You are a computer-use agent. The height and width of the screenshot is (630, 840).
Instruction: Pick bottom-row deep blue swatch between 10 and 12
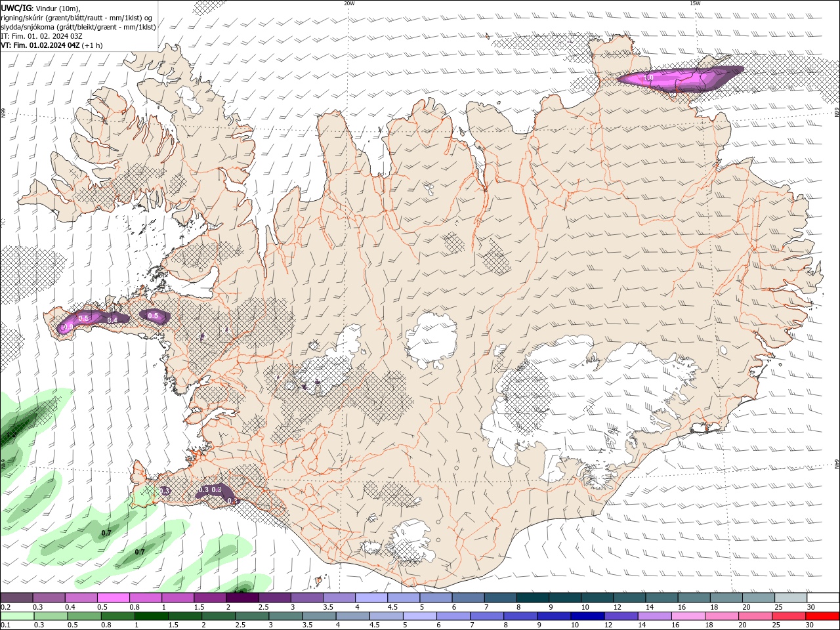point(586,616)
